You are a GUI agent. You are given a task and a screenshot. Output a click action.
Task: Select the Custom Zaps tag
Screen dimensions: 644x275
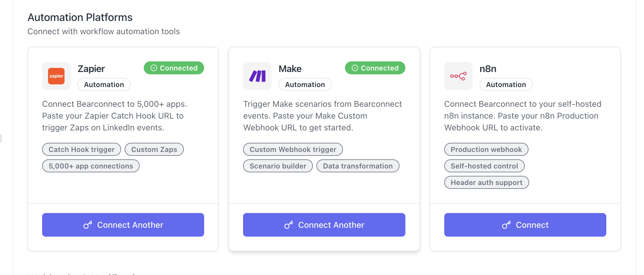[154, 150]
